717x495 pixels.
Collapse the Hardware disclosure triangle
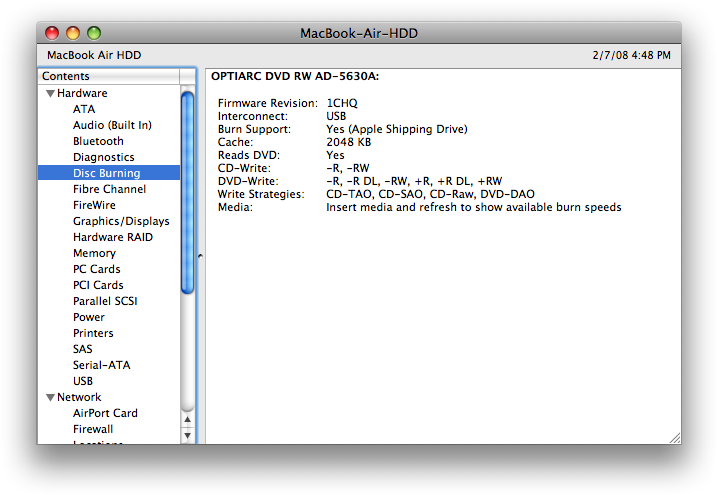pos(51,93)
